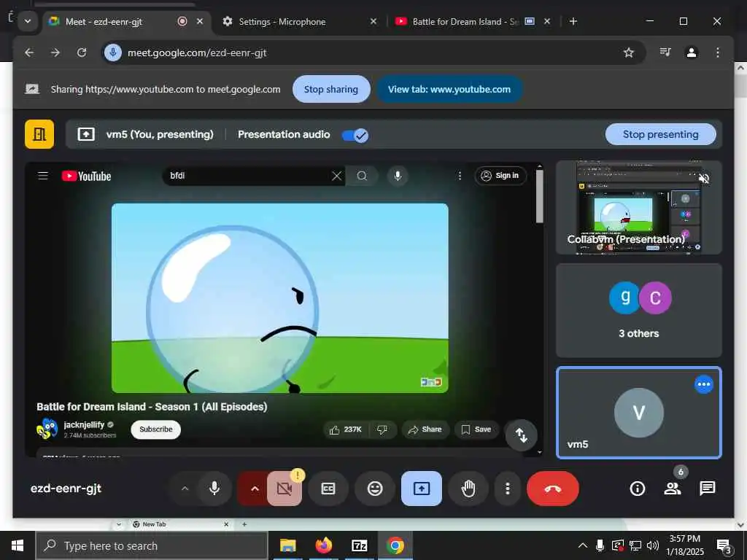Clear the YouTube search text

(x=336, y=176)
